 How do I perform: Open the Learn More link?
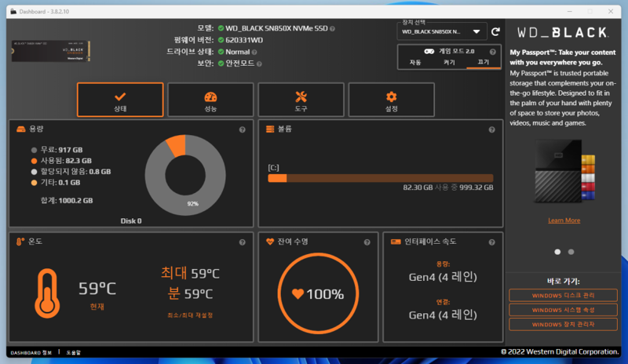(x=564, y=220)
